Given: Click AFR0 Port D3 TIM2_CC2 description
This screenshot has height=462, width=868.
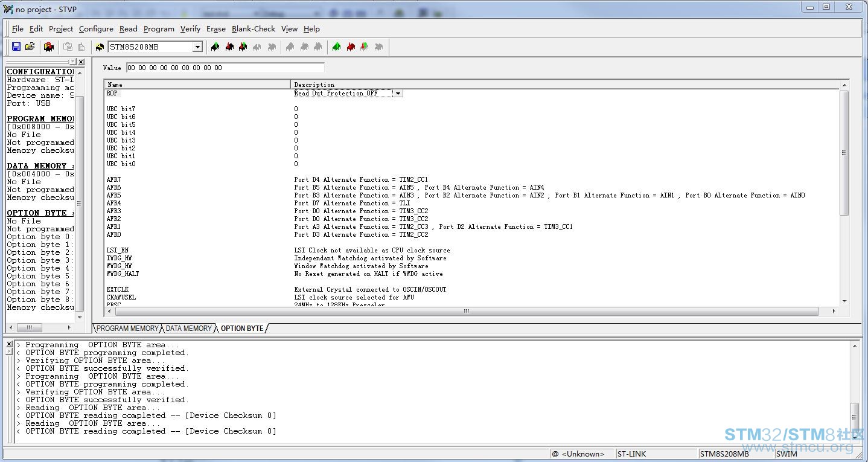Looking at the screenshot, I should [361, 235].
